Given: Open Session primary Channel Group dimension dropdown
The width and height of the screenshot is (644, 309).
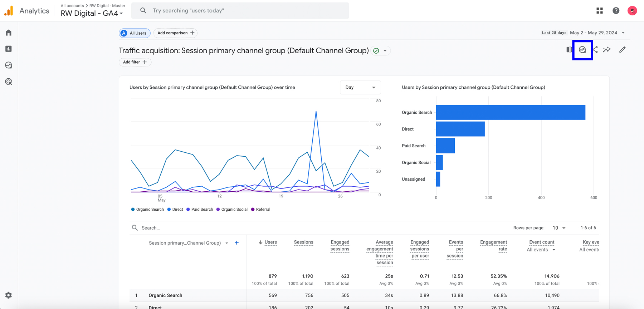Looking at the screenshot, I should (x=189, y=243).
